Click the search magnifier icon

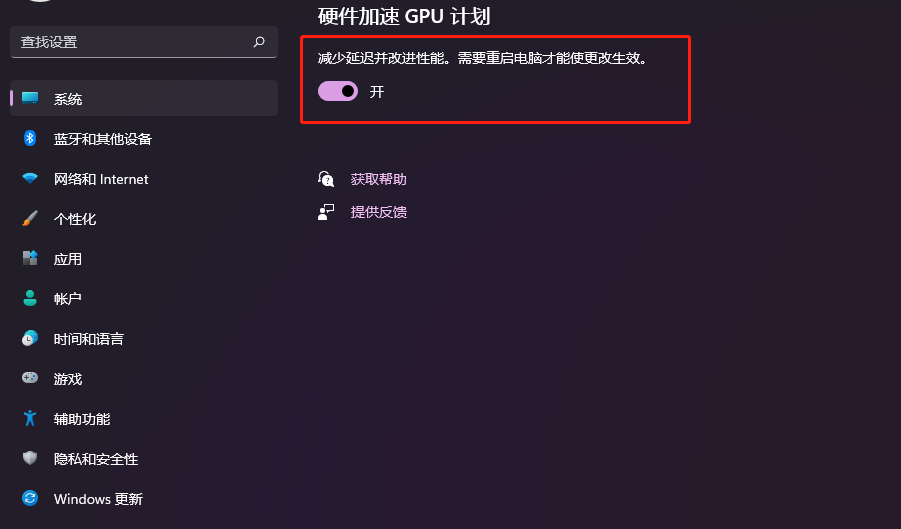pos(259,41)
